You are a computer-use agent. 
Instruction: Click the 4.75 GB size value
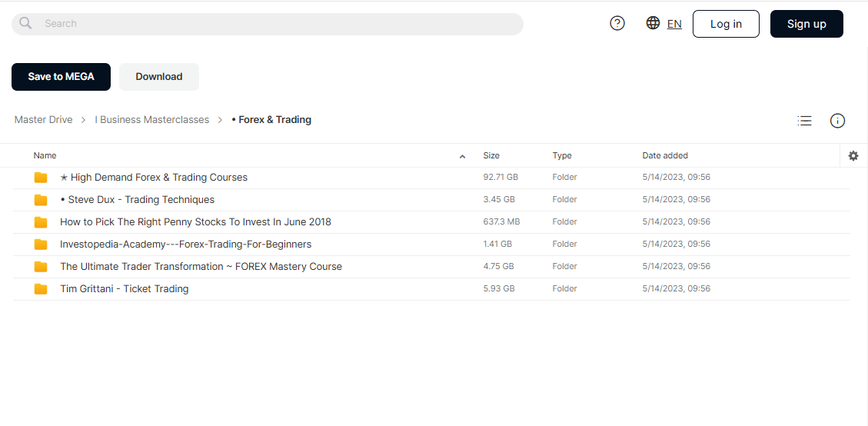[x=498, y=267]
